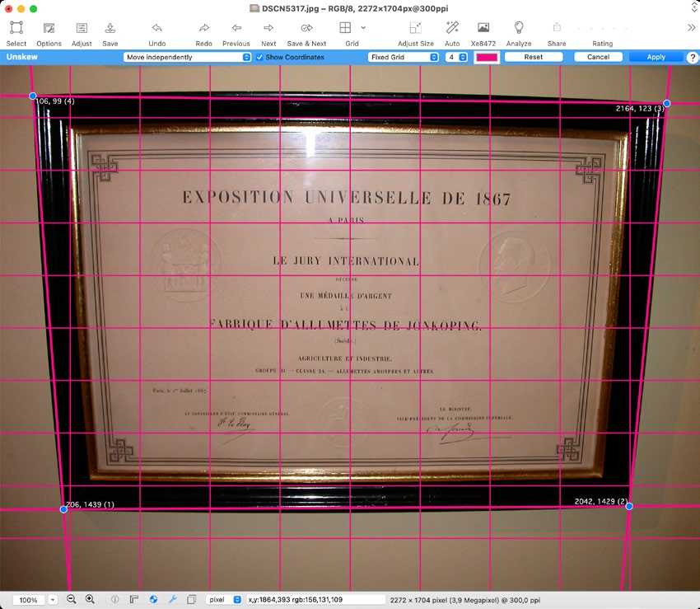This screenshot has width=700, height=609.
Task: Click the Save toolbar icon
Action: (110, 34)
